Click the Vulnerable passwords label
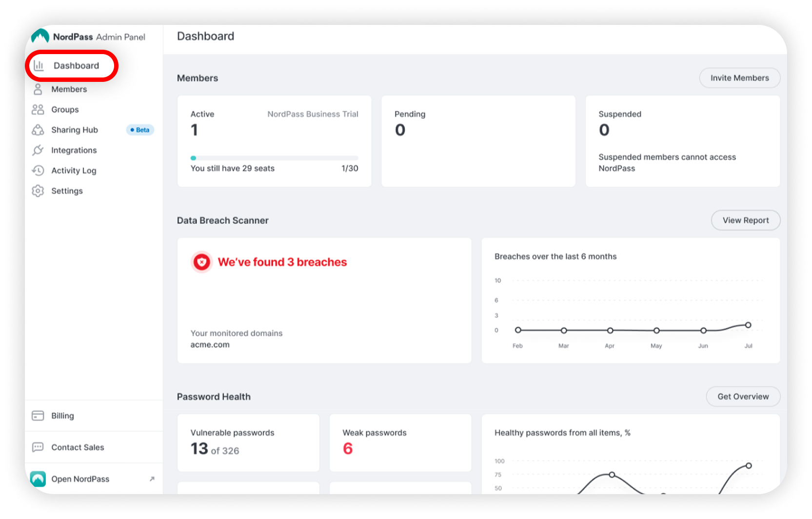Screen dimensions: 812x519 (232, 433)
